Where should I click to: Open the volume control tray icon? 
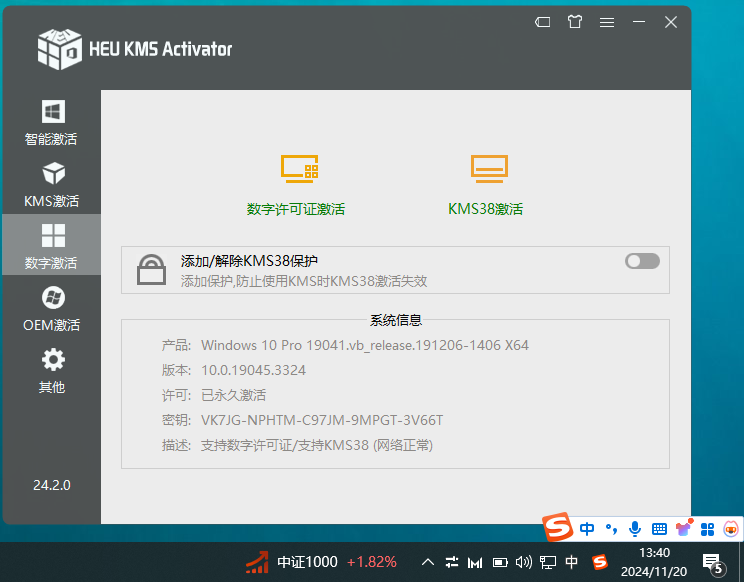click(523, 563)
